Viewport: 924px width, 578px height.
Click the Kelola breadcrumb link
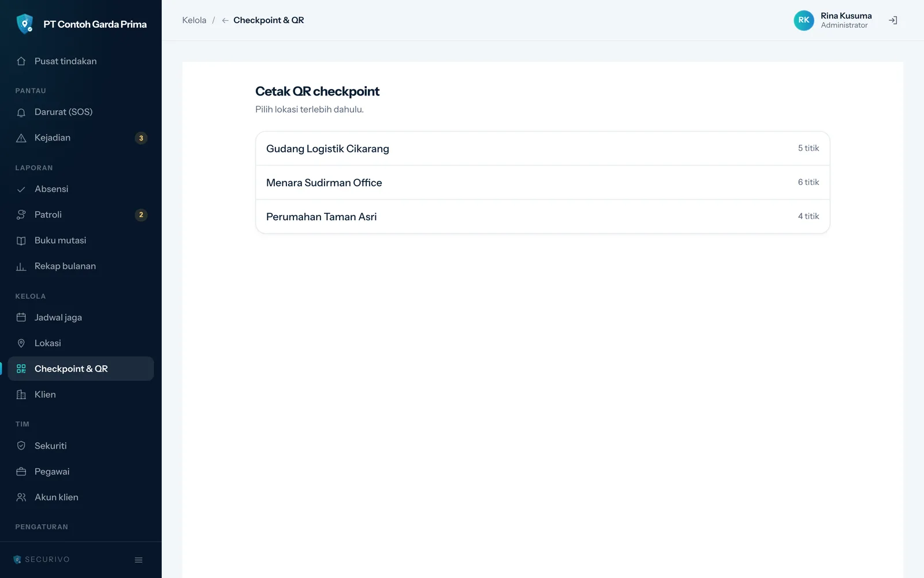(x=194, y=20)
